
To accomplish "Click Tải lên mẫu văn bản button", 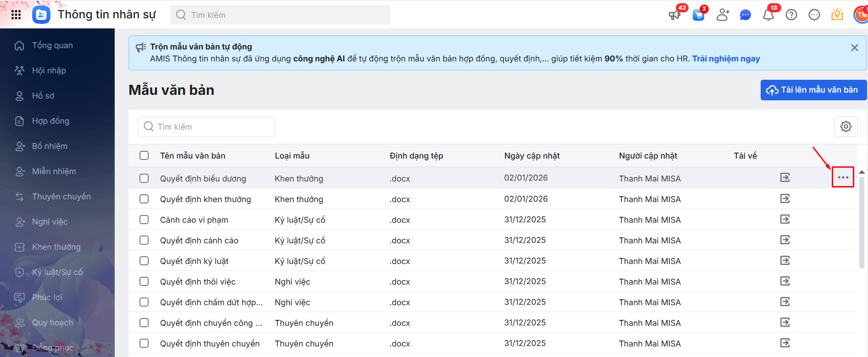I will 813,90.
